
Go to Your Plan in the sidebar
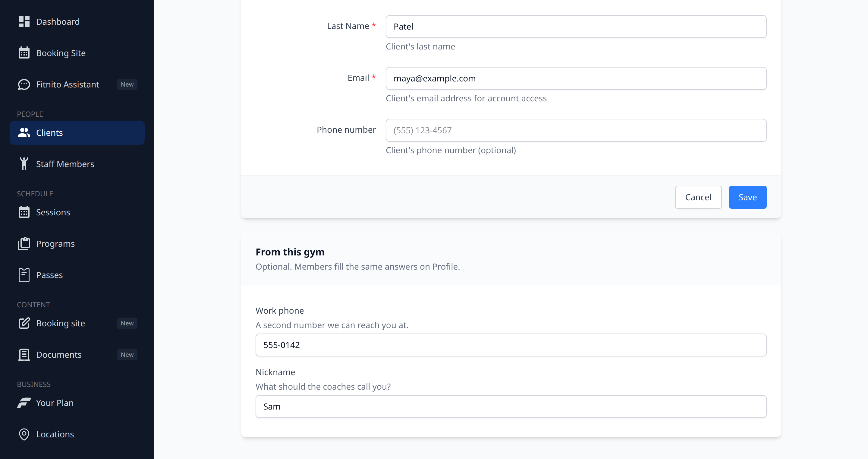[77, 403]
